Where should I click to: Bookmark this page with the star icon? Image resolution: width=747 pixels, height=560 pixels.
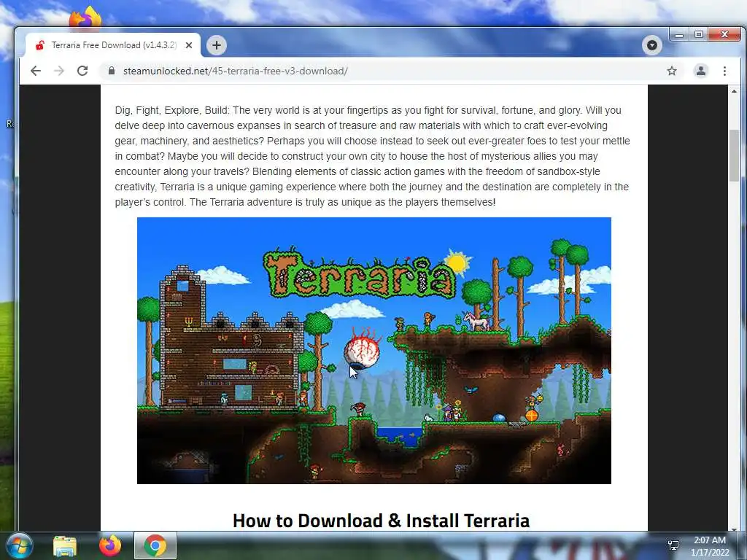672,71
